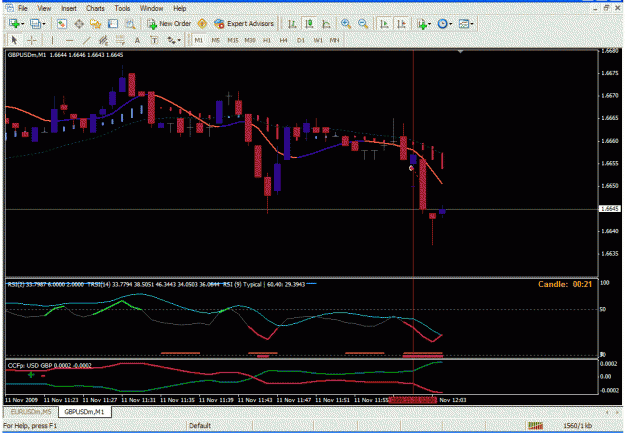The height and width of the screenshot is (433, 625).
Task: Switch to candlestick chart view
Action: 309,24
